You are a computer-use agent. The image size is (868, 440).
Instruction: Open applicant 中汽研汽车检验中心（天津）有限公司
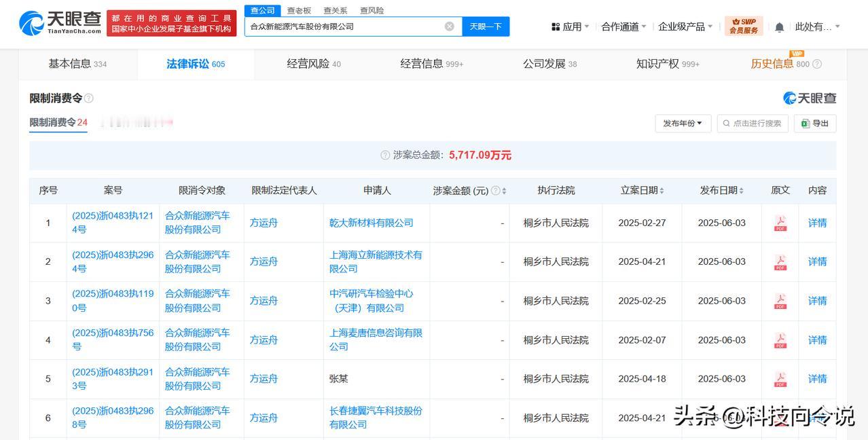pyautogui.click(x=372, y=301)
